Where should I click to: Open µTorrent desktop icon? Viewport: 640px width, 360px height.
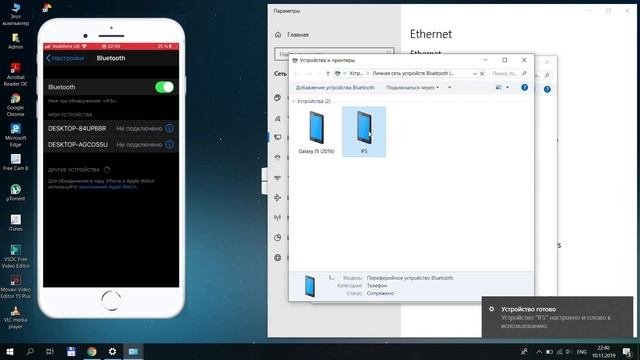(16, 193)
